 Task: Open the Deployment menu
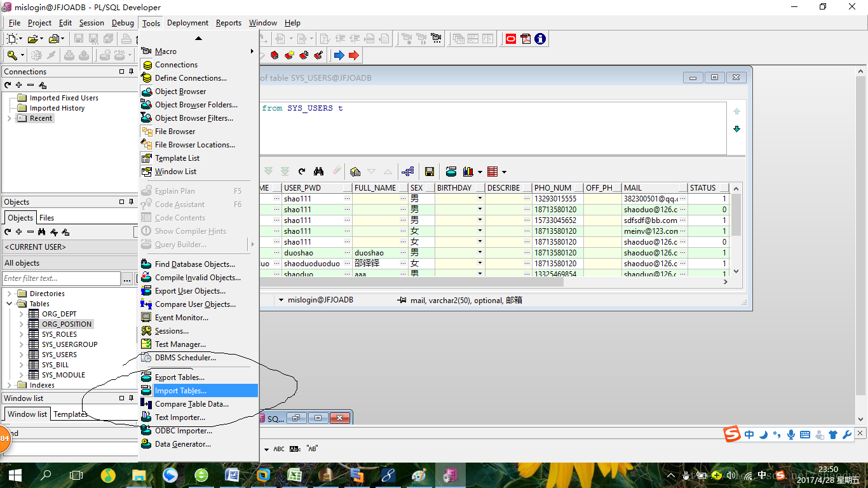(x=188, y=23)
